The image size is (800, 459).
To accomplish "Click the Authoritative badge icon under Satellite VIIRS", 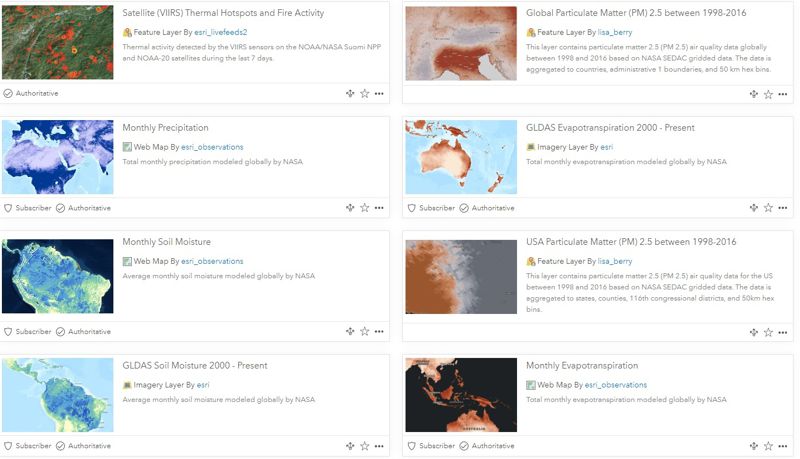I will [8, 93].
